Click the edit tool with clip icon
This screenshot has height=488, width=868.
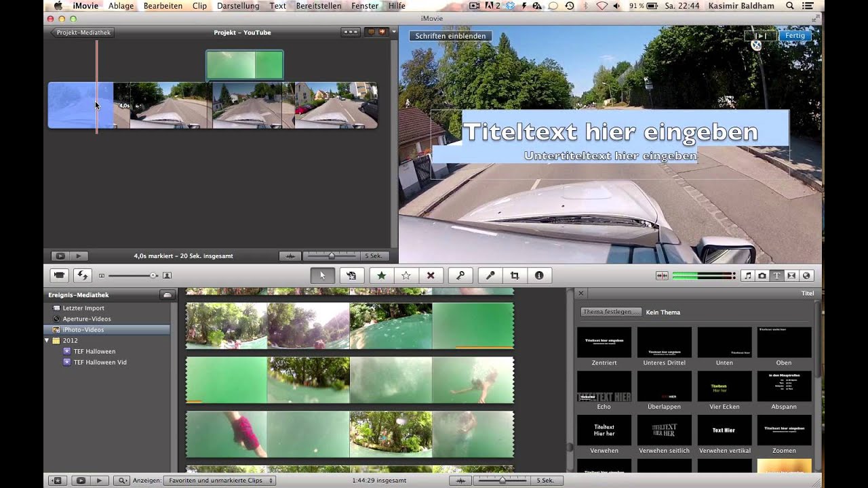pyautogui.click(x=351, y=275)
